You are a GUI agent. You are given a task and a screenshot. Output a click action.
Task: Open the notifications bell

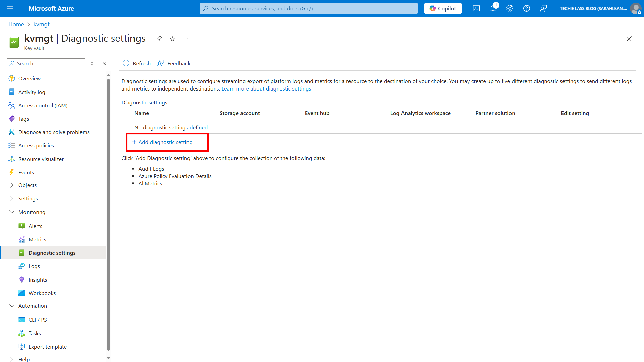(493, 8)
